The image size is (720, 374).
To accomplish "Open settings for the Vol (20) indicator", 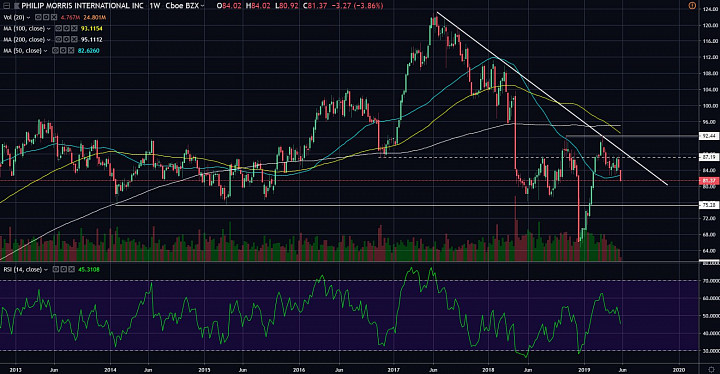I will 46,17.
